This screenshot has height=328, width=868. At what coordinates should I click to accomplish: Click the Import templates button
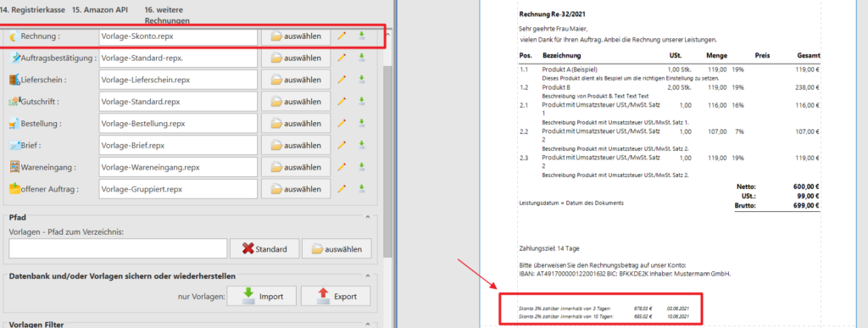262,297
